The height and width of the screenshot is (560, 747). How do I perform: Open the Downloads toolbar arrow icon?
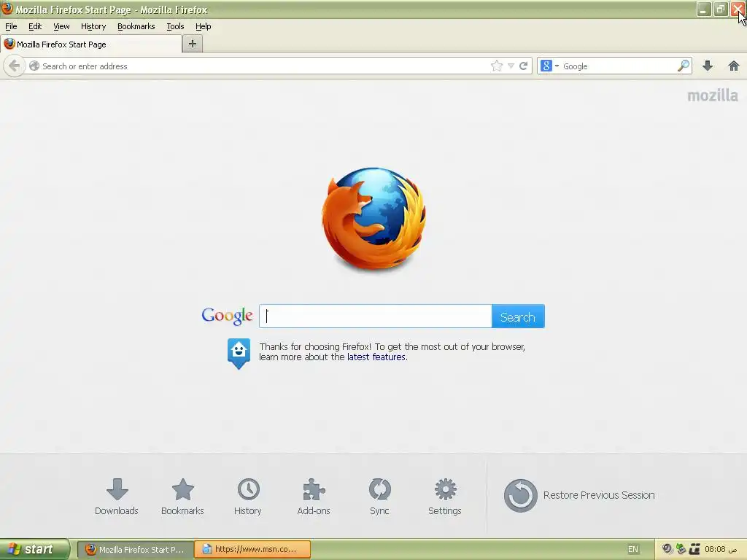point(708,66)
